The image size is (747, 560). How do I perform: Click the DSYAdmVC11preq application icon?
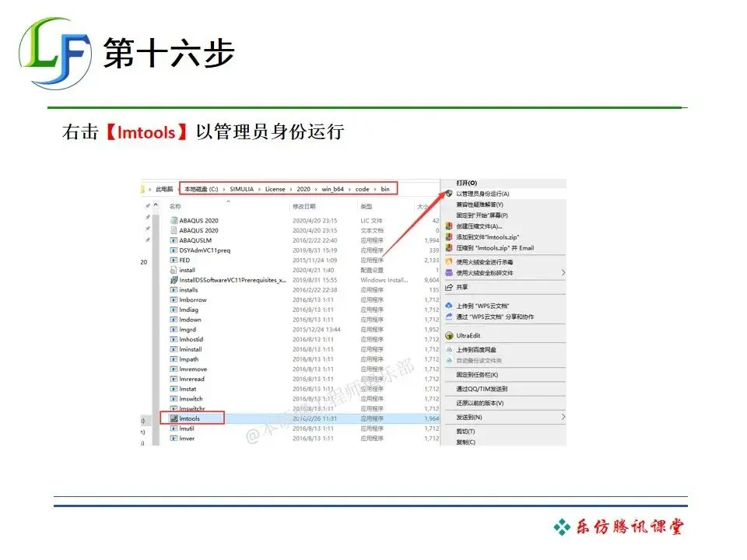(174, 250)
